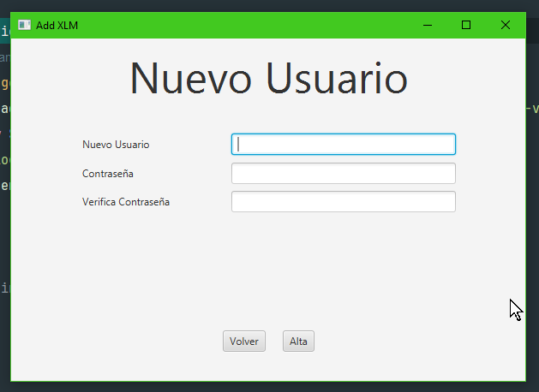
Task: Click the Contraseña label
Action: (x=108, y=174)
